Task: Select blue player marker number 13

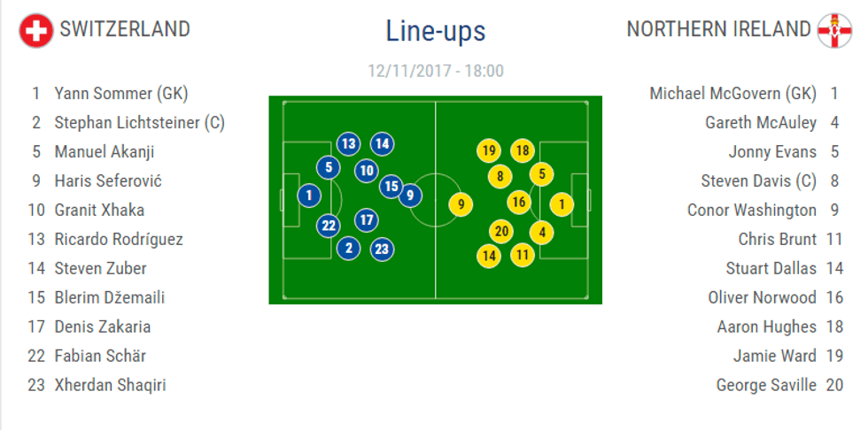Action: tap(349, 143)
